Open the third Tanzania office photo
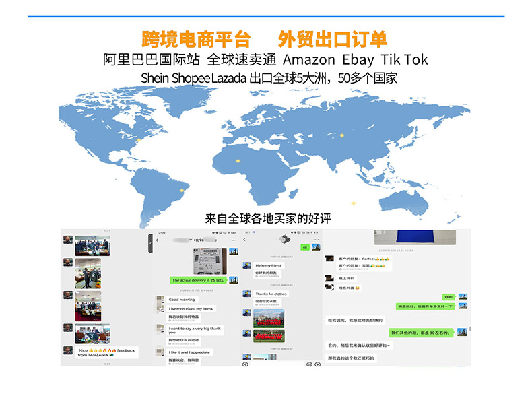The height and width of the screenshot is (396, 532). 88,306
